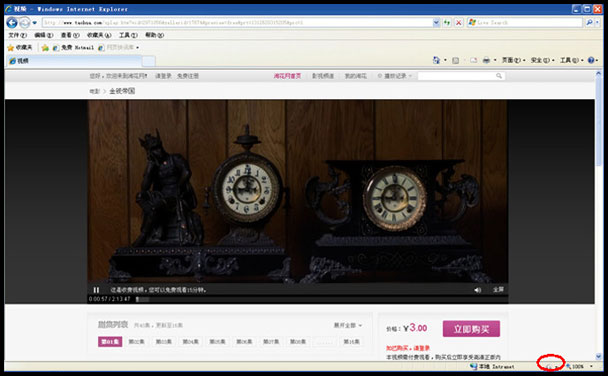Open the 文件(F) menu
The image size is (608, 376).
[x=17, y=35]
